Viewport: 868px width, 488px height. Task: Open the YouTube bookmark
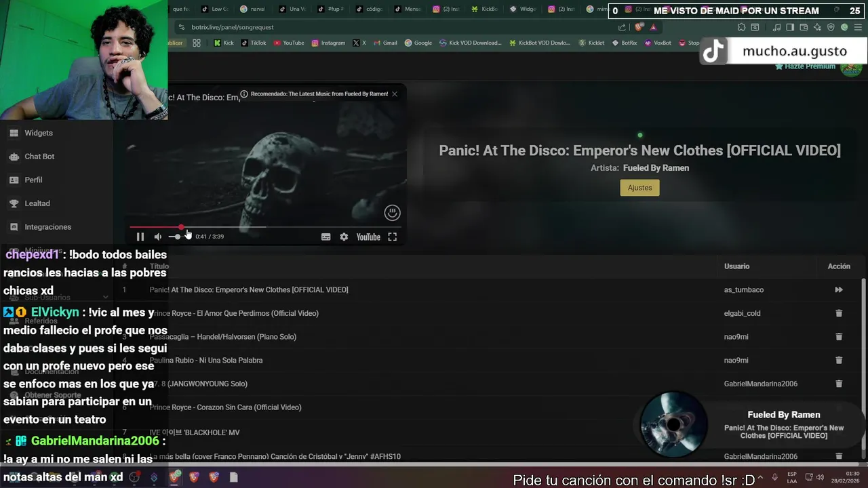click(289, 43)
